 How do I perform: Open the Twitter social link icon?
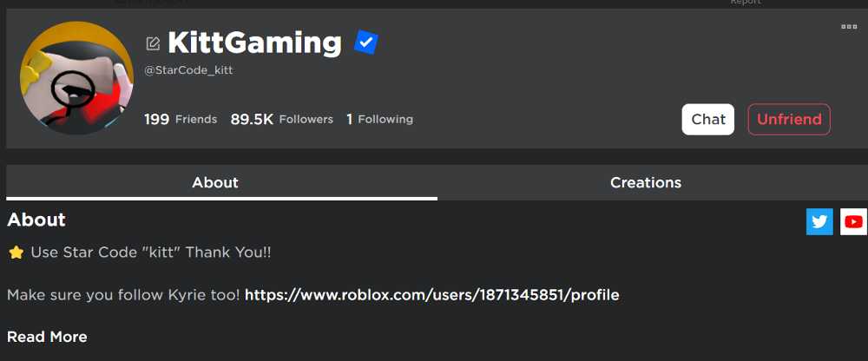click(x=819, y=222)
